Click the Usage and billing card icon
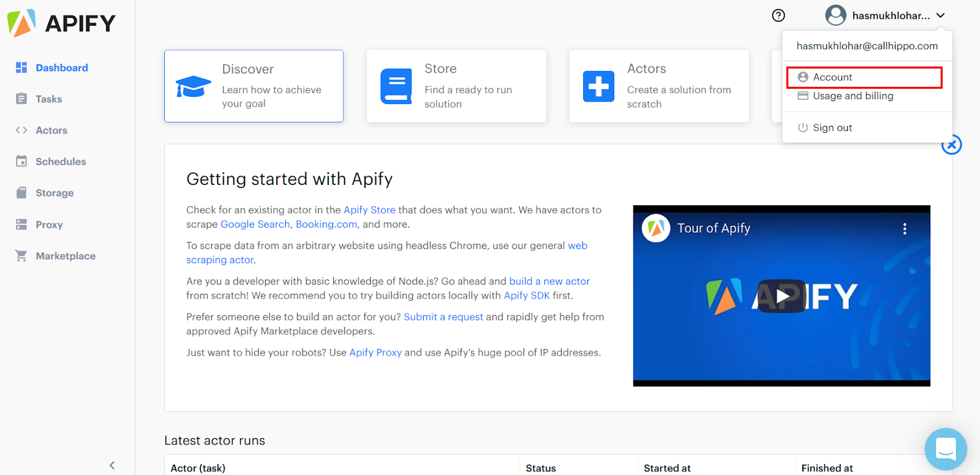 [x=803, y=96]
